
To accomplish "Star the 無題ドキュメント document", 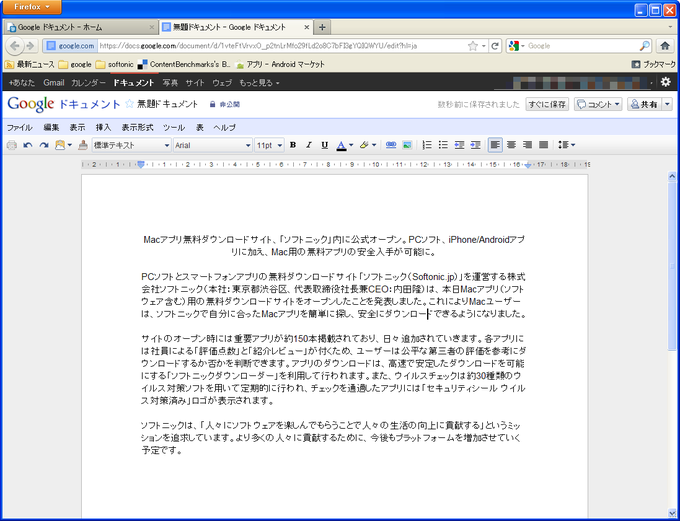I will [129, 104].
